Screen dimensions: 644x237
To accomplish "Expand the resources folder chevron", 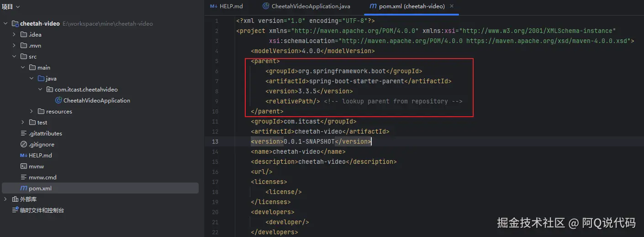I will [32, 112].
